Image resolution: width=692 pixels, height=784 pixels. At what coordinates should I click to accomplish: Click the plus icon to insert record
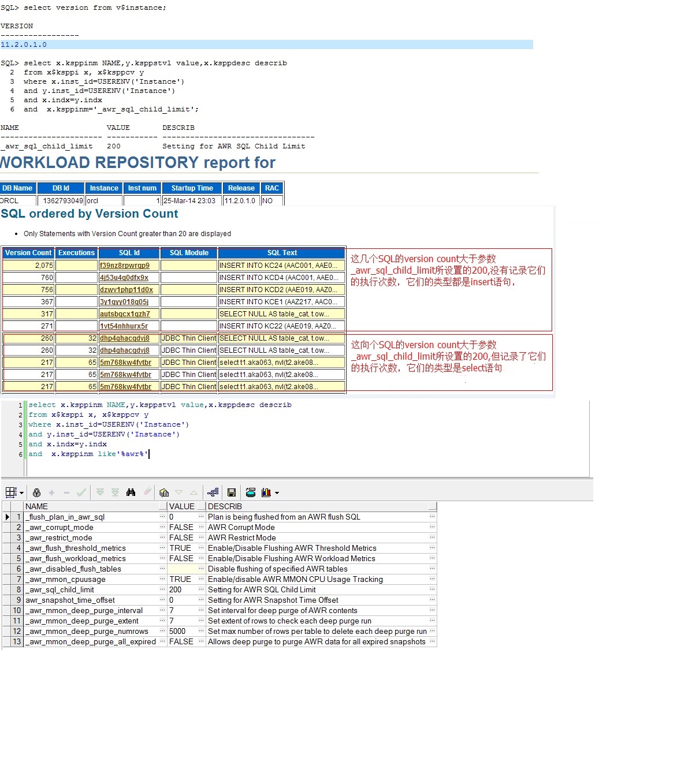click(x=51, y=492)
